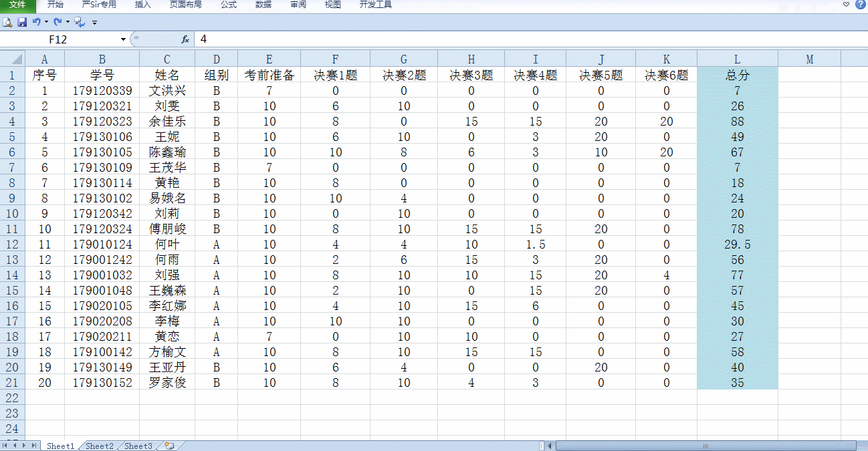Open the Customize Quick Access Toolbar dropdown
This screenshot has height=451, width=868.
94,23
